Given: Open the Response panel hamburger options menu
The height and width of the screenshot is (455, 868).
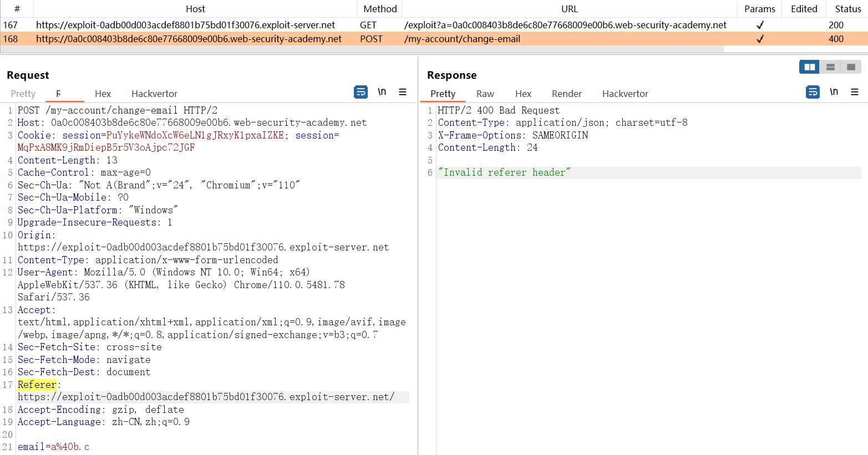Looking at the screenshot, I should pyautogui.click(x=855, y=92).
